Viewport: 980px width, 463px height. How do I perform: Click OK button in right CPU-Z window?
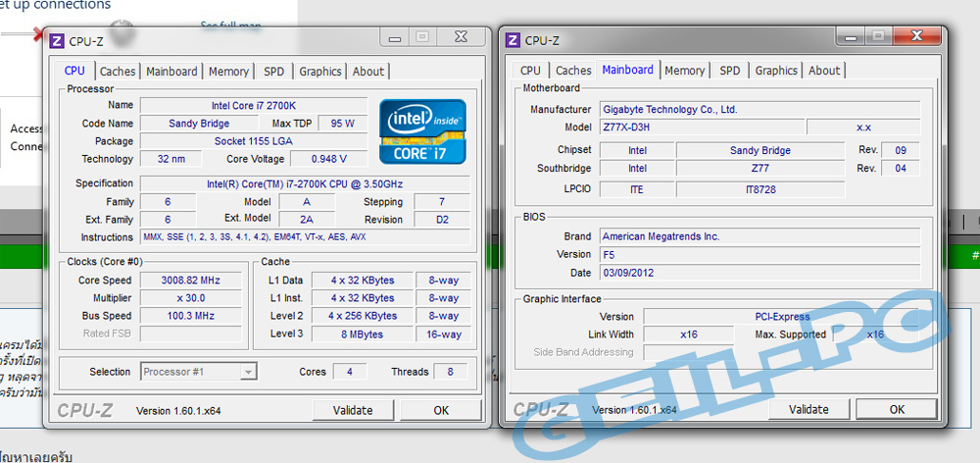click(x=897, y=409)
